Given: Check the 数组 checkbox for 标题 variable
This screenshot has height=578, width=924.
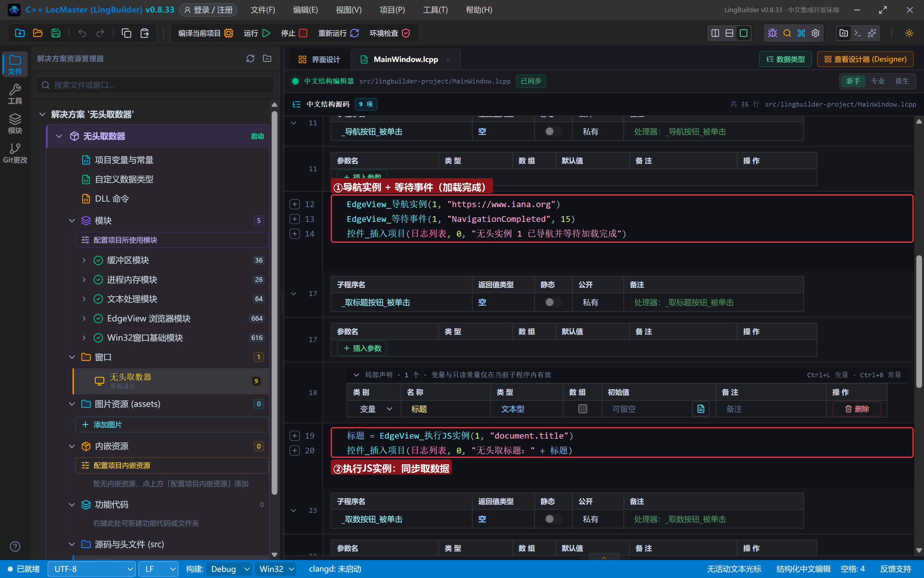Looking at the screenshot, I should [582, 409].
